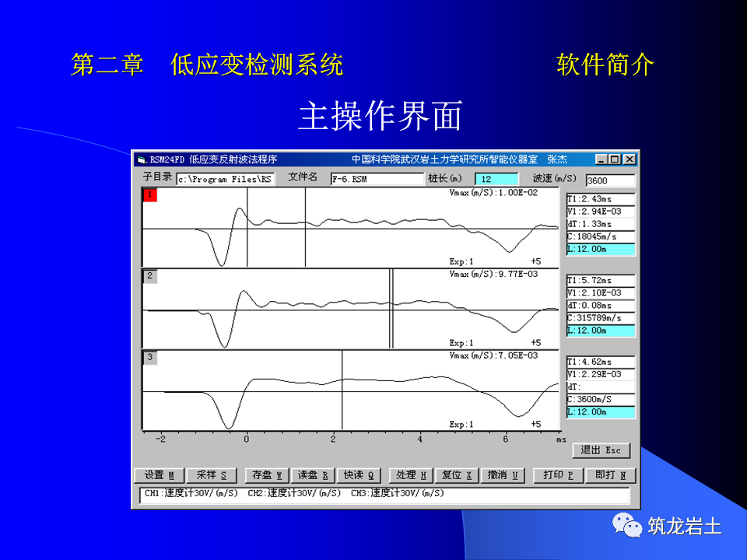Click channel 1 T1:2.43ms readout

(x=601, y=199)
